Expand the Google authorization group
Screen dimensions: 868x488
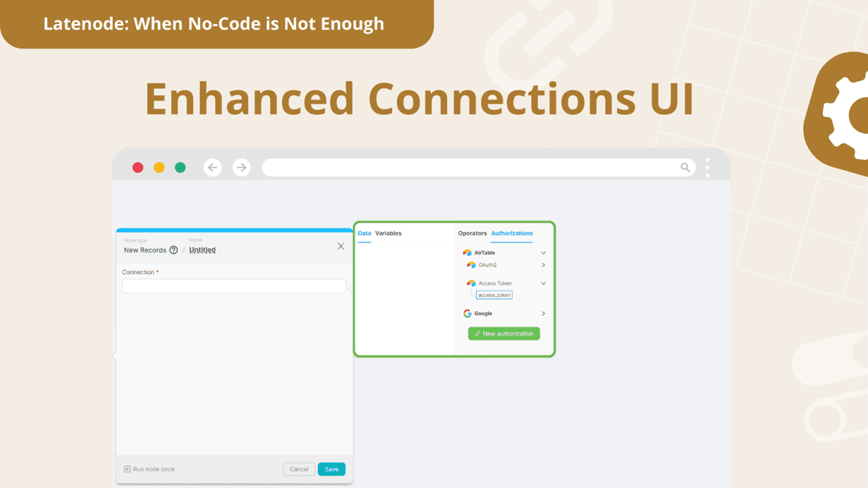point(543,314)
